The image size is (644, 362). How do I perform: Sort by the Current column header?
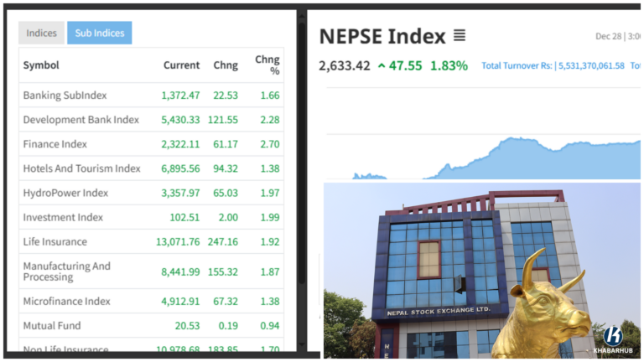click(181, 65)
